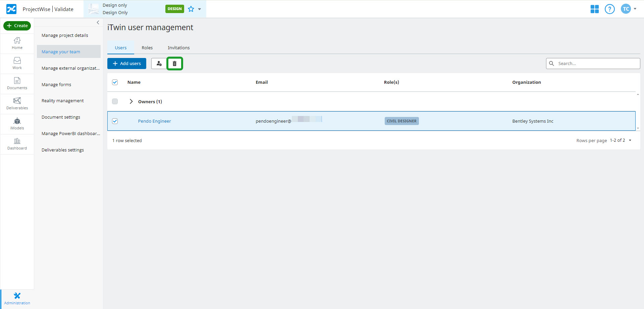Image resolution: width=644 pixels, height=309 pixels.
Task: Toggle the select-all header checkbox
Action: pyautogui.click(x=115, y=82)
